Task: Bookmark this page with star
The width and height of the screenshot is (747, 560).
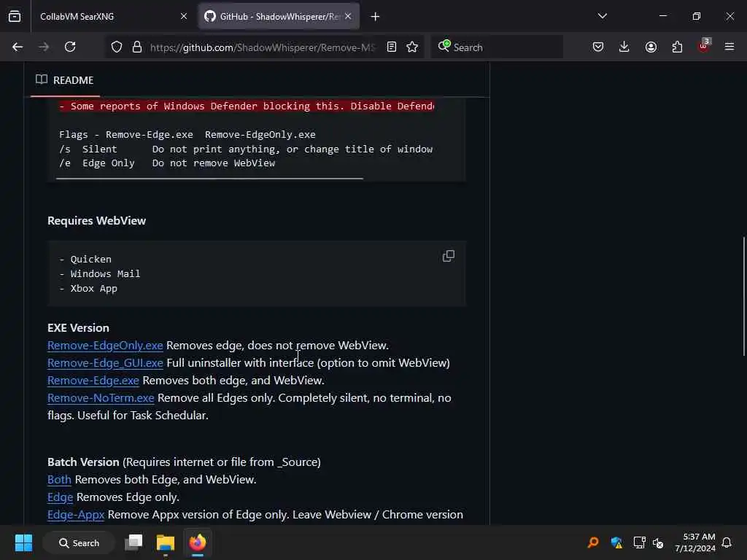Action: pos(413,47)
